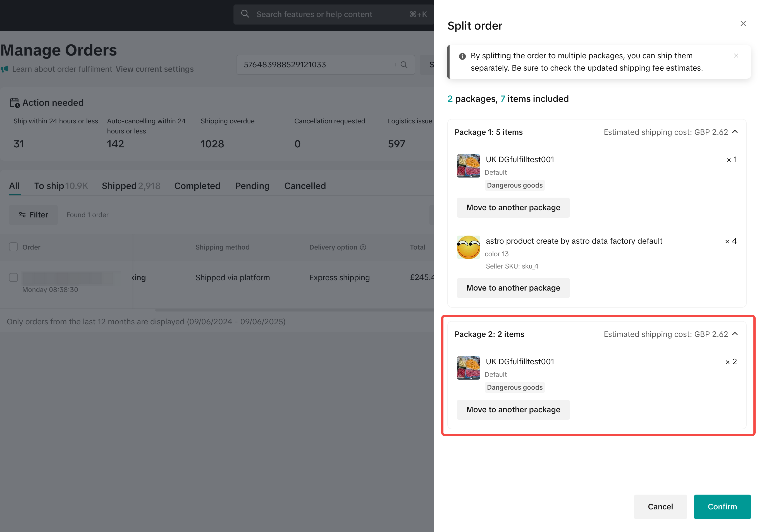Screen dimensions: 764x532
Task: Click the smiley astro product thumbnail
Action: [x=468, y=247]
